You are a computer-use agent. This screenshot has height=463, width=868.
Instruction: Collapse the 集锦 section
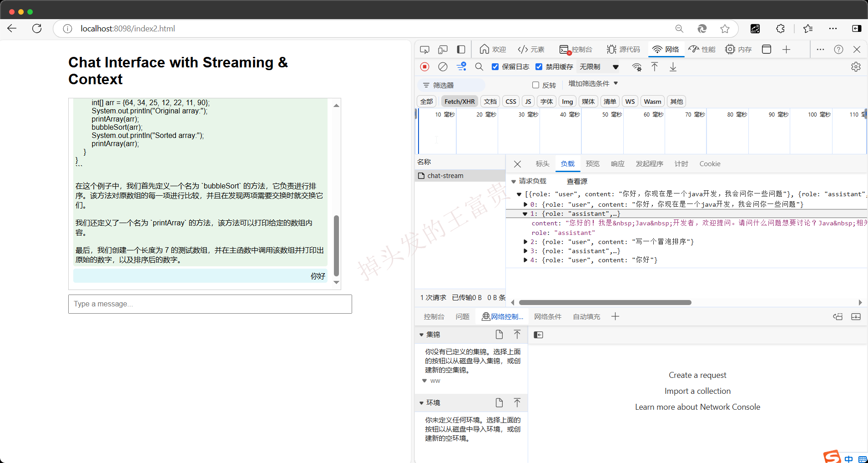(421, 335)
